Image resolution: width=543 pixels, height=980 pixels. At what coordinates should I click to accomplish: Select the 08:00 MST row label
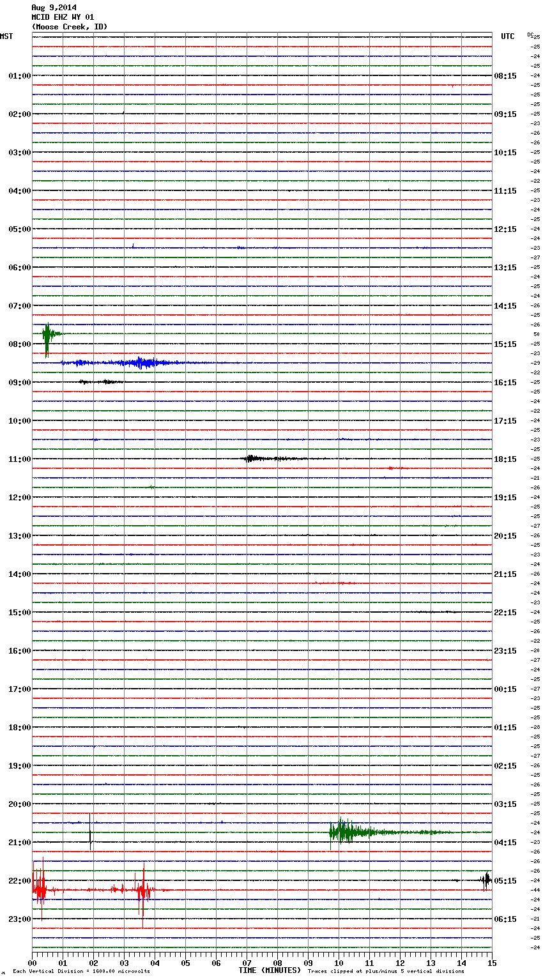tap(20, 344)
